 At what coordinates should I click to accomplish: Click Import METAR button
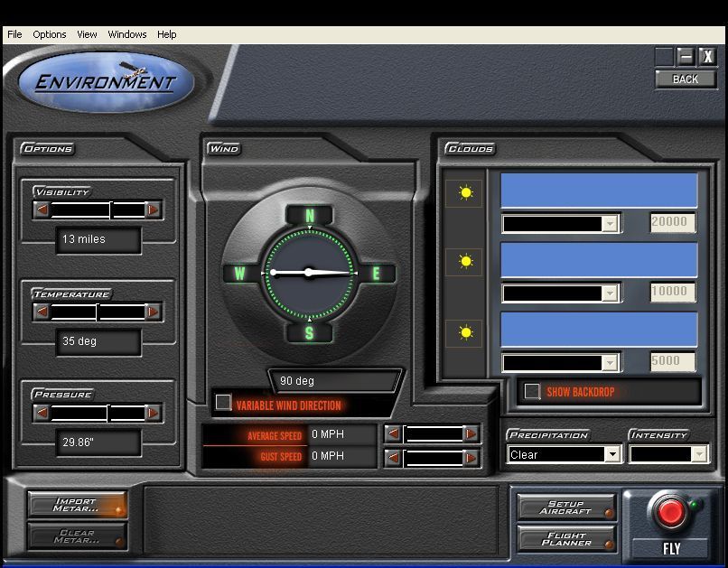click(77, 505)
